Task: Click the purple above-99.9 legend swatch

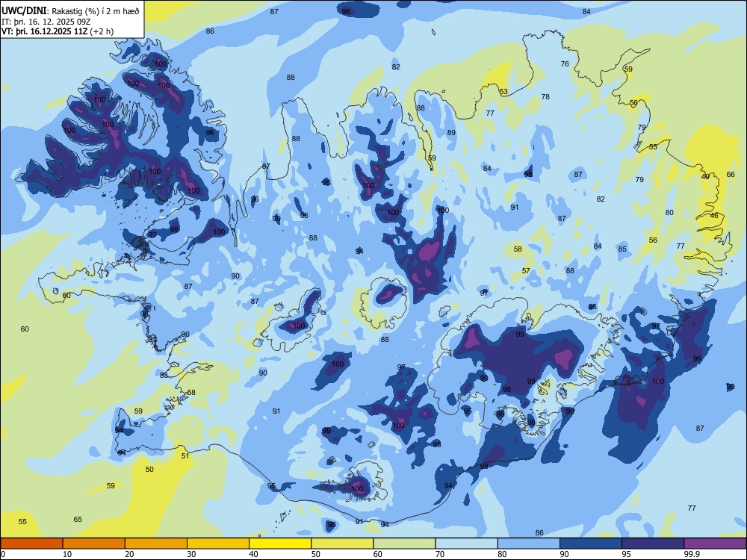Action: [x=715, y=544]
